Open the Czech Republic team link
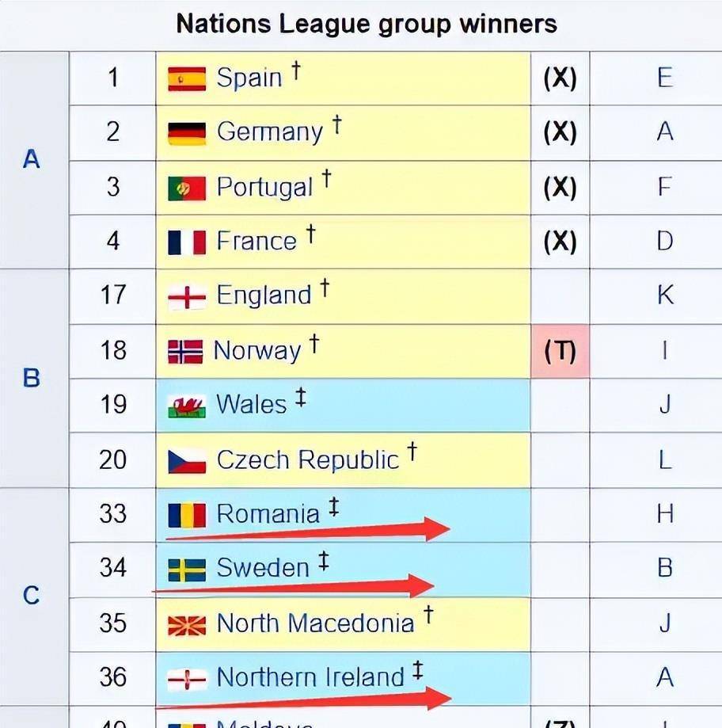The width and height of the screenshot is (722, 728). (307, 460)
